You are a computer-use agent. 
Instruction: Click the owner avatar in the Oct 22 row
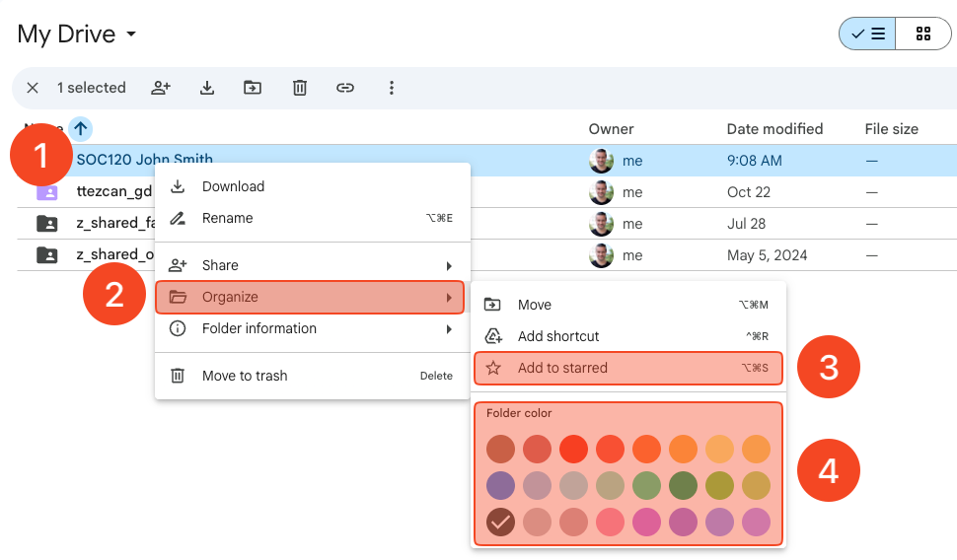(601, 192)
